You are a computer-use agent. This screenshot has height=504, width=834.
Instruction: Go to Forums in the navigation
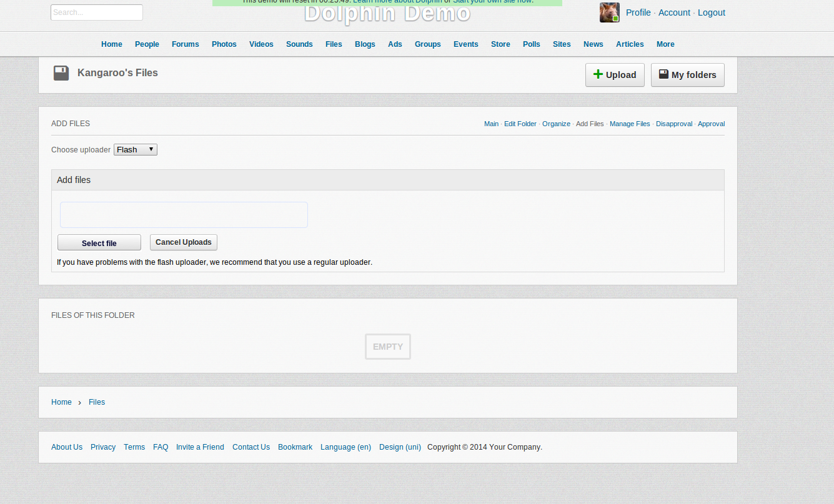[x=186, y=44]
